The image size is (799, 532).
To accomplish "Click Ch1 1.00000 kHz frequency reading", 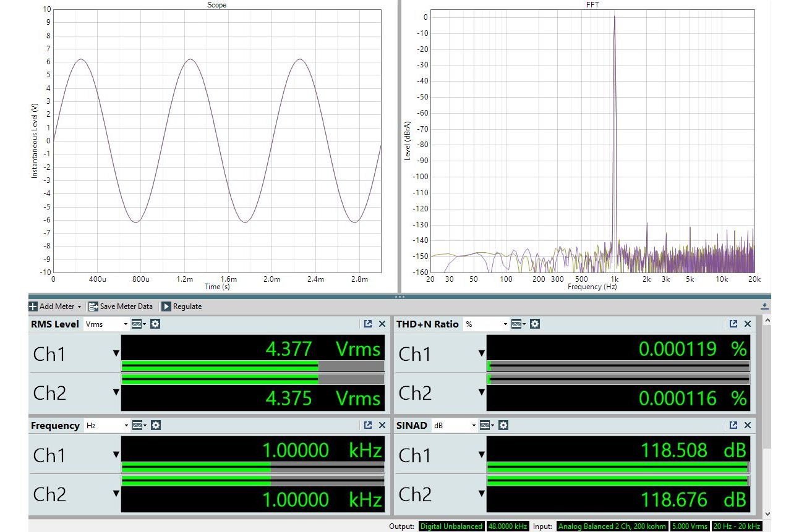I will [x=323, y=450].
